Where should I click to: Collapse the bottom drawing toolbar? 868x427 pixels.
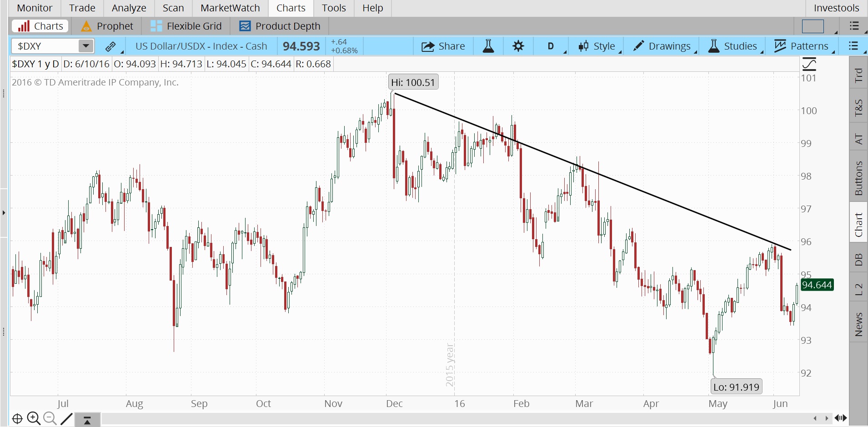[86, 419]
